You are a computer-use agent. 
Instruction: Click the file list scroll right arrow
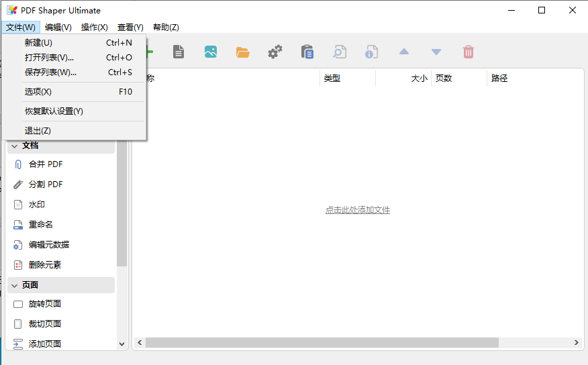(x=577, y=342)
